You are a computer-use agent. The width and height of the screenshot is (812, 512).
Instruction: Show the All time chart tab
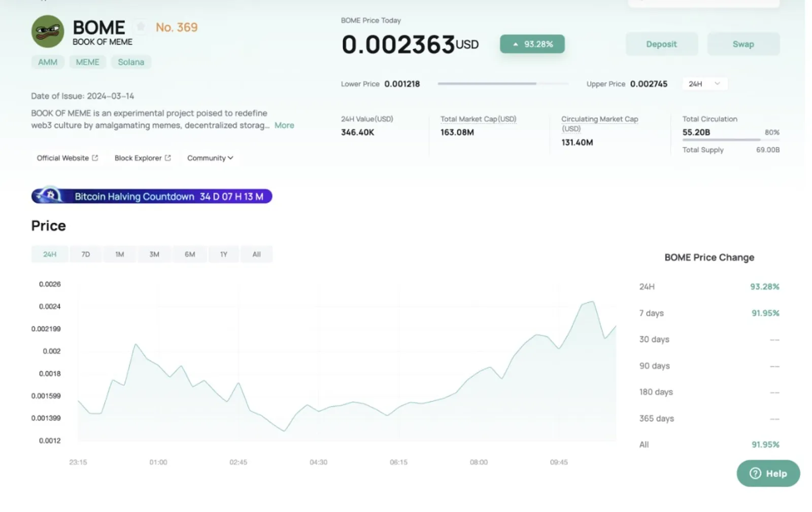tap(257, 254)
